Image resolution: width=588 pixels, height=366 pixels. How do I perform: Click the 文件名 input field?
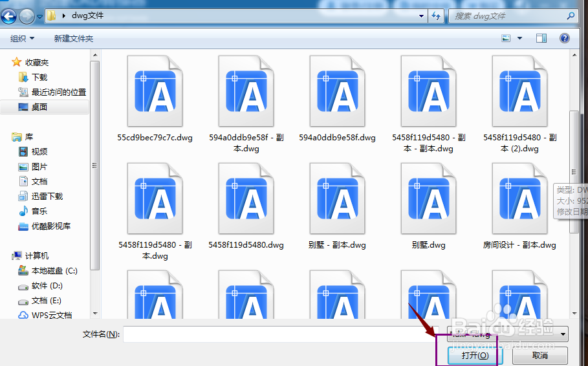(279, 334)
